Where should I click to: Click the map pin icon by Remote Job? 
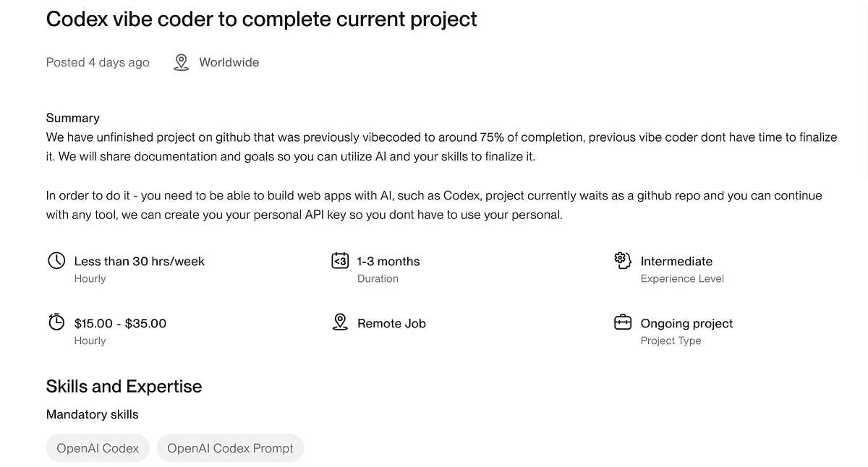(340, 322)
